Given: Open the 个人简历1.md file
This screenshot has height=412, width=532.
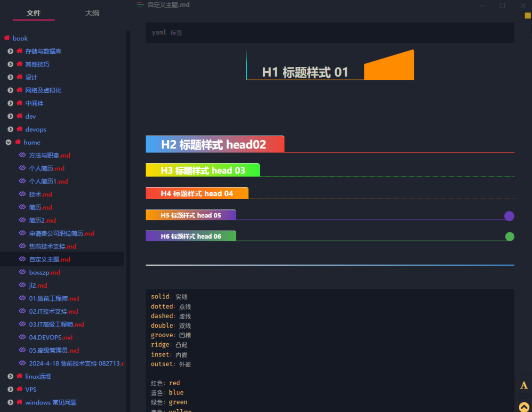Looking at the screenshot, I should pyautogui.click(x=48, y=182).
